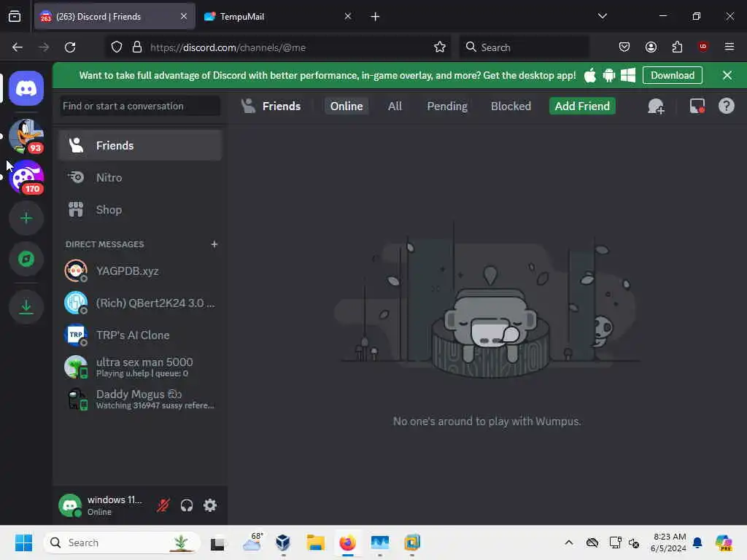Open the Pocket save icon

point(624,47)
